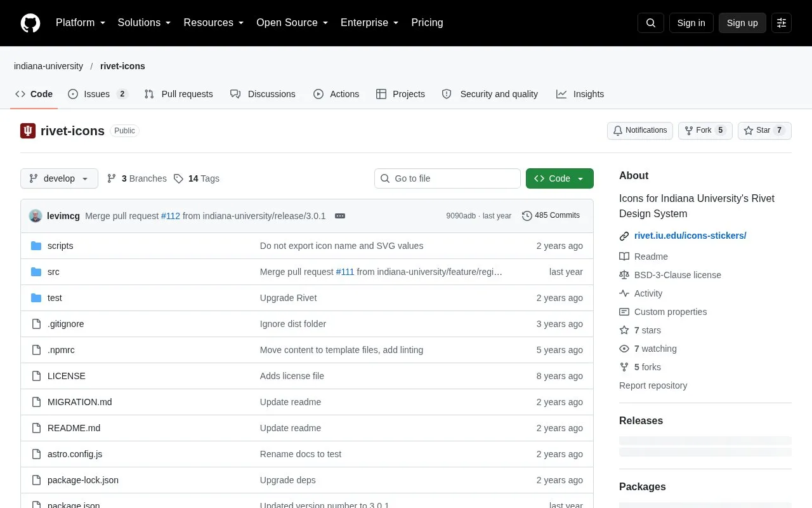Viewport: 812px width, 508px height.
Task: Expand commit message ellipsis button
Action: (x=340, y=216)
